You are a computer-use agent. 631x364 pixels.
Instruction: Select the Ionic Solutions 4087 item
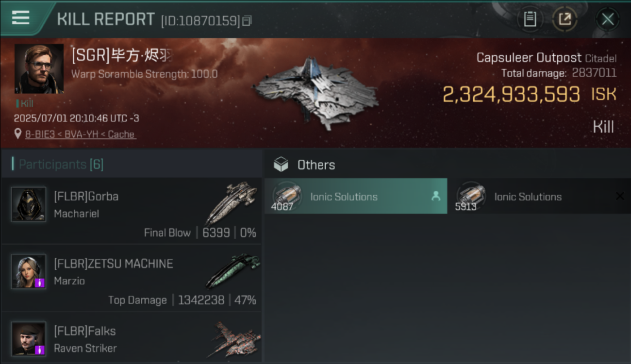pyautogui.click(x=356, y=196)
